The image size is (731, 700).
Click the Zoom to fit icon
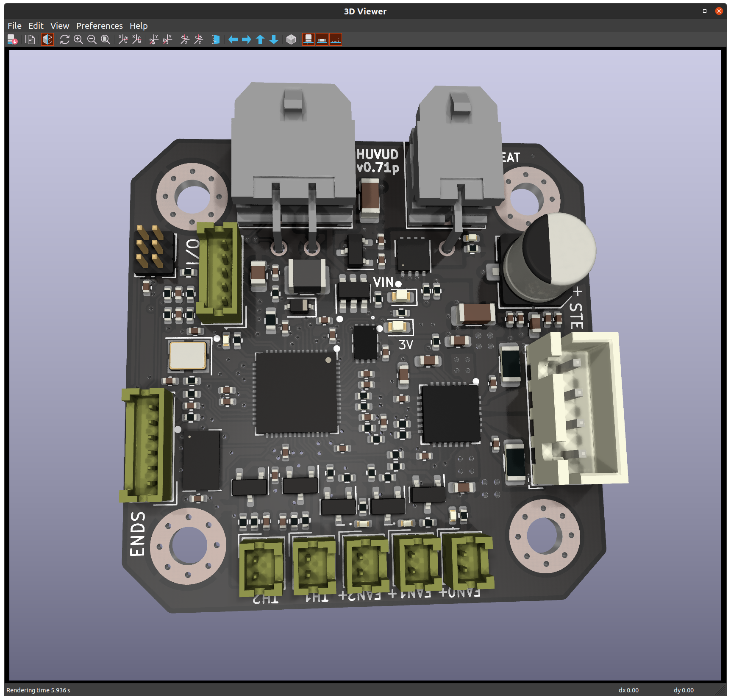pyautogui.click(x=106, y=40)
